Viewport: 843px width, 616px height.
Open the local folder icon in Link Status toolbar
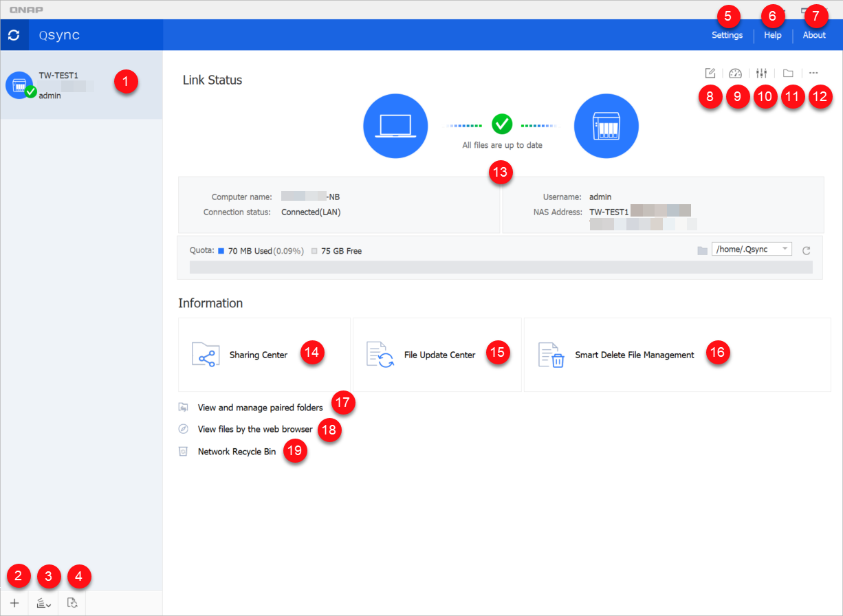[x=788, y=73]
